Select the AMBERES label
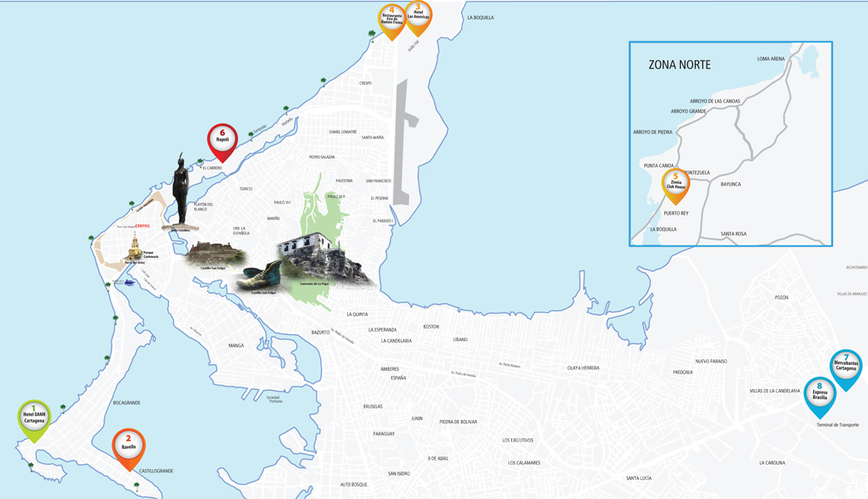 [x=389, y=369]
